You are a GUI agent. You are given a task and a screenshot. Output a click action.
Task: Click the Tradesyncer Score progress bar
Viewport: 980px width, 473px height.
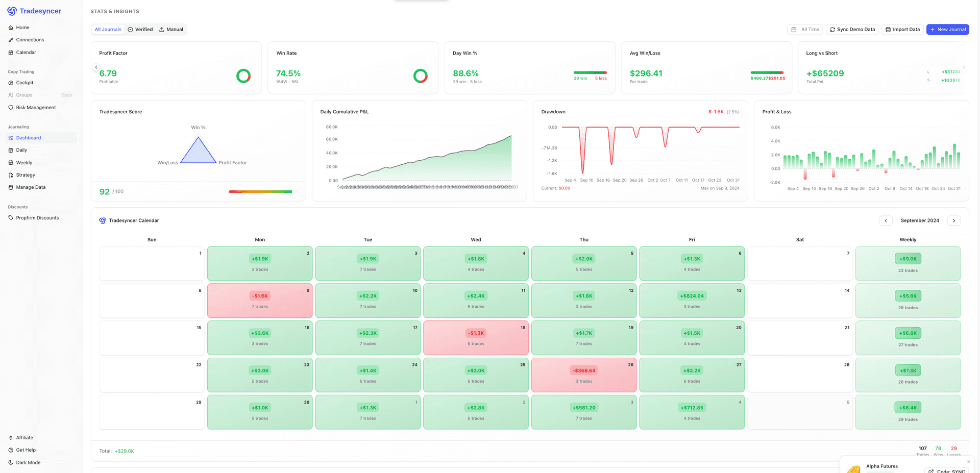pos(260,192)
